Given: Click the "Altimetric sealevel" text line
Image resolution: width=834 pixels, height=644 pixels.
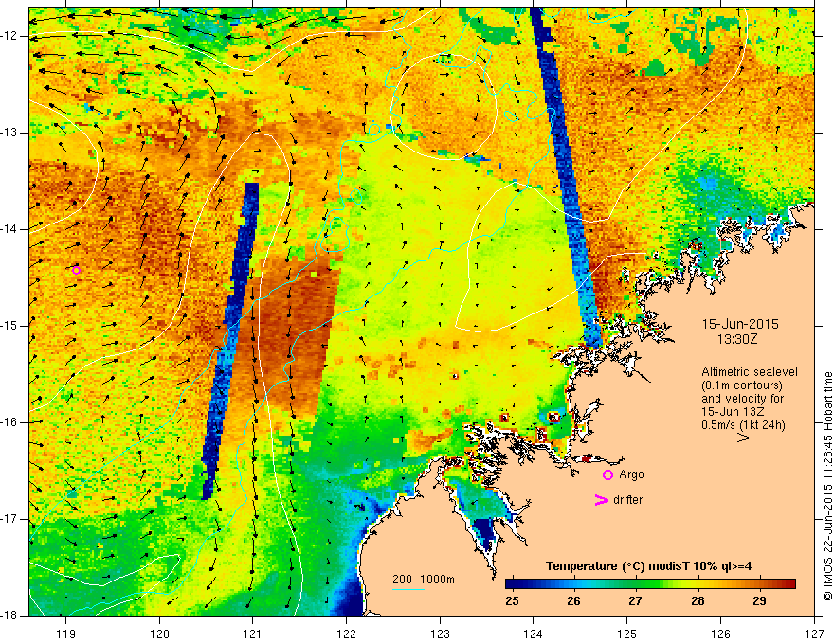Looking at the screenshot, I should (x=750, y=372).
